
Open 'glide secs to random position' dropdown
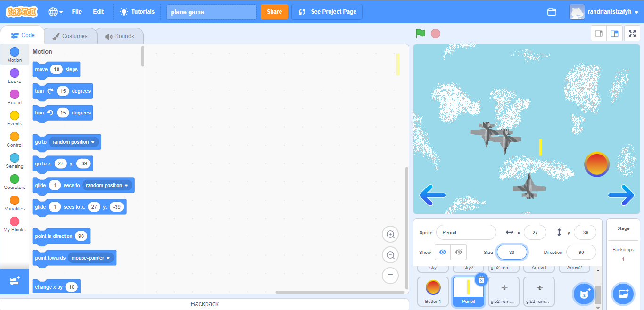click(107, 185)
